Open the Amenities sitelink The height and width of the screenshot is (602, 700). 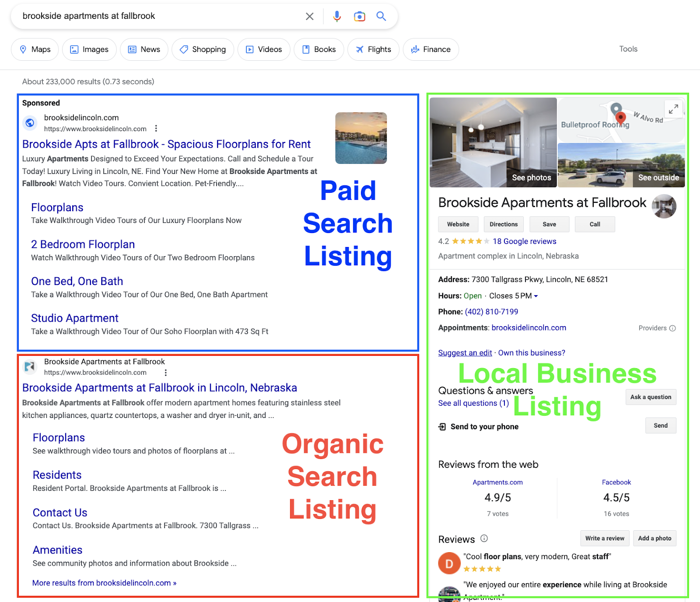click(x=57, y=550)
